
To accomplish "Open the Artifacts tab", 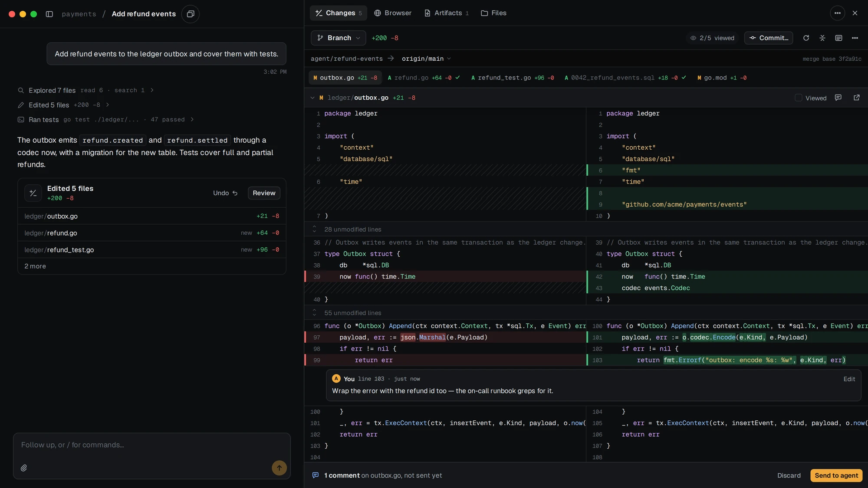I will (447, 13).
